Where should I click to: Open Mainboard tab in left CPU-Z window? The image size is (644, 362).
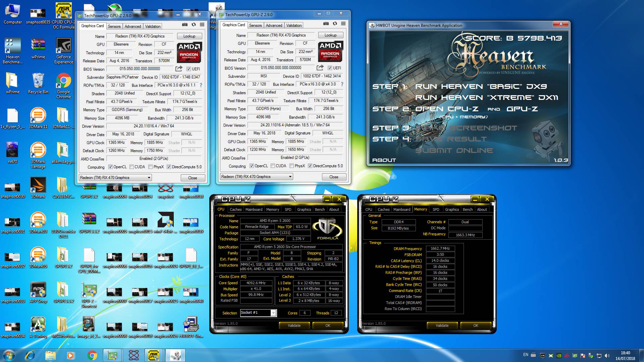[254, 209]
